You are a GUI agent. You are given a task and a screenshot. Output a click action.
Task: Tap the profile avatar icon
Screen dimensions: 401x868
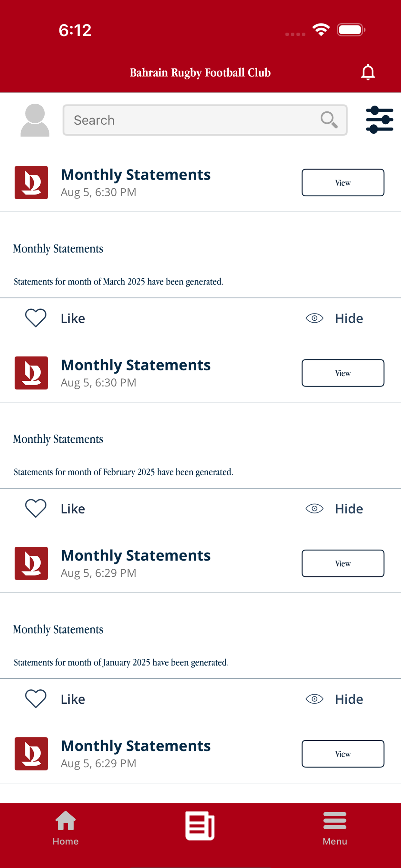[35, 120]
